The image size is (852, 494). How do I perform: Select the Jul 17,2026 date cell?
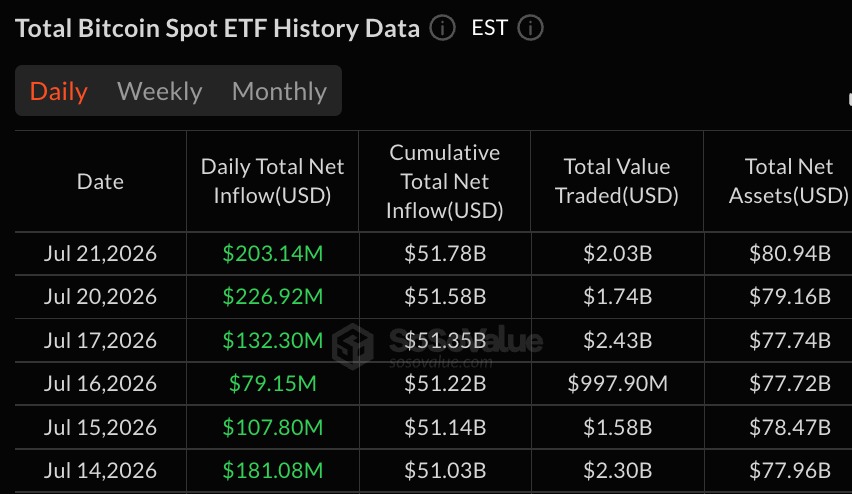click(x=100, y=340)
